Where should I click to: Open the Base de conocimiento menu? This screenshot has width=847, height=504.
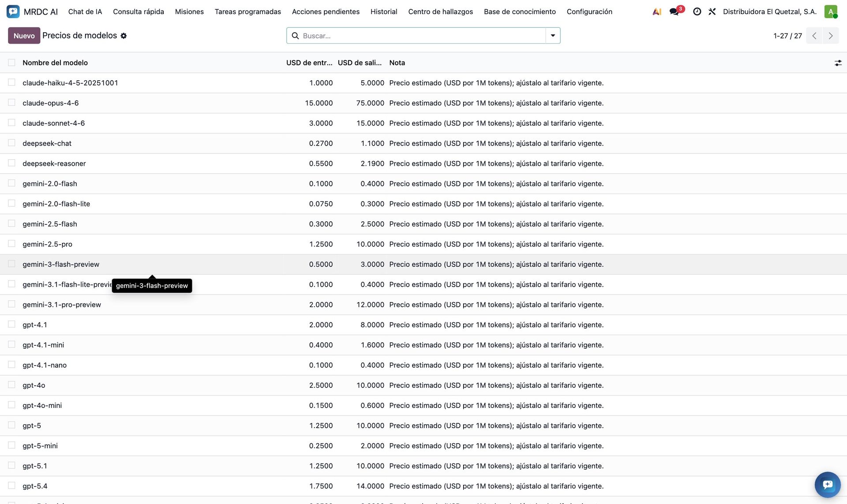click(520, 11)
